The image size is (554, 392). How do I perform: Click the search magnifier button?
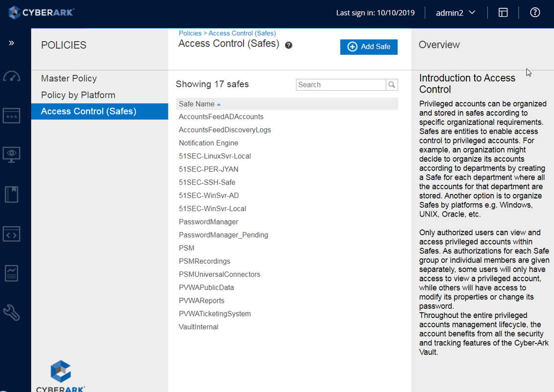point(392,85)
